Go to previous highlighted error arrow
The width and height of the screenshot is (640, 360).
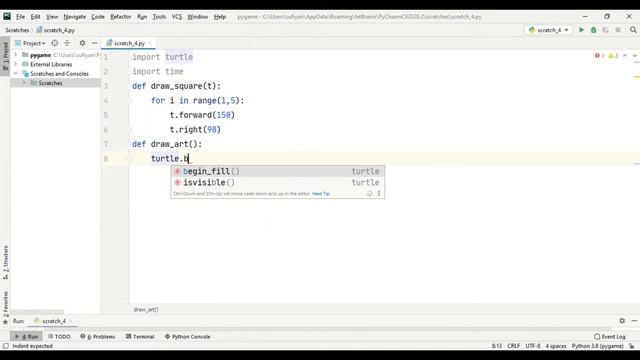(x=625, y=56)
